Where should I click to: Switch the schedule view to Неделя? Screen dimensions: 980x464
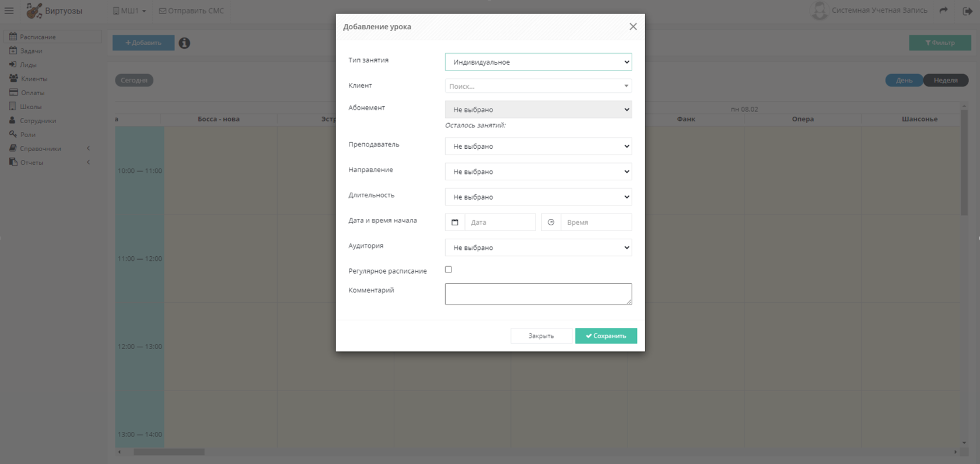(x=946, y=81)
